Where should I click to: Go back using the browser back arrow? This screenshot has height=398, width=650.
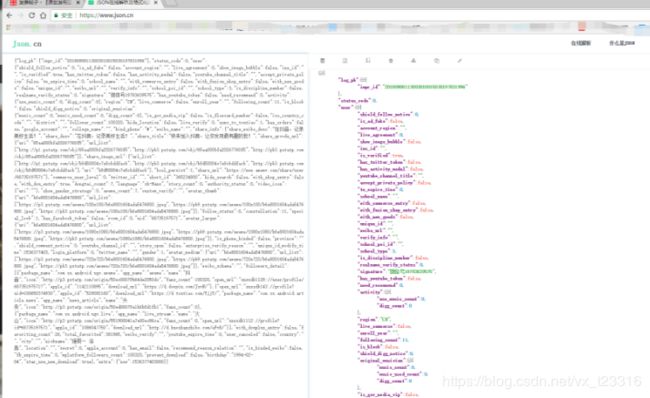point(9,15)
